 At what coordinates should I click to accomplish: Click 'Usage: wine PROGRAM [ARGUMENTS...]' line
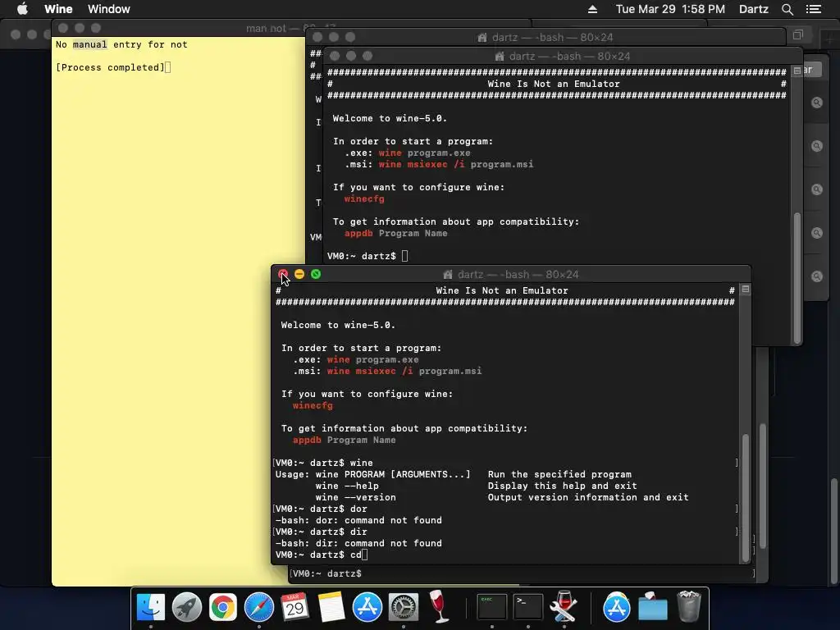point(373,475)
